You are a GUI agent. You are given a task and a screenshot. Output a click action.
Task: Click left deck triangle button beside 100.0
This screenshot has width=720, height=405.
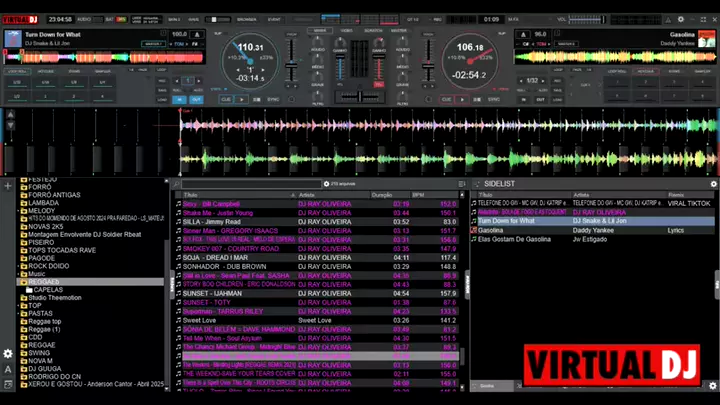click(x=197, y=34)
